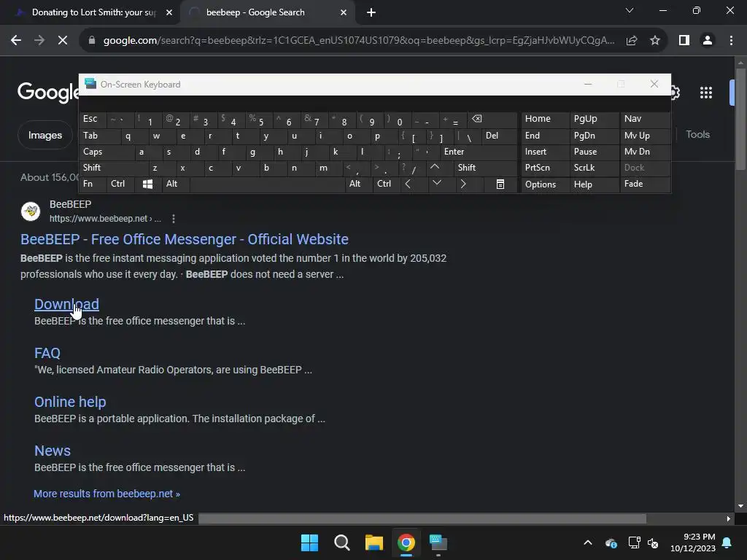This screenshot has width=747, height=560.
Task: Toggle left Shift key on On-Screen Keyboard
Action: coord(113,168)
